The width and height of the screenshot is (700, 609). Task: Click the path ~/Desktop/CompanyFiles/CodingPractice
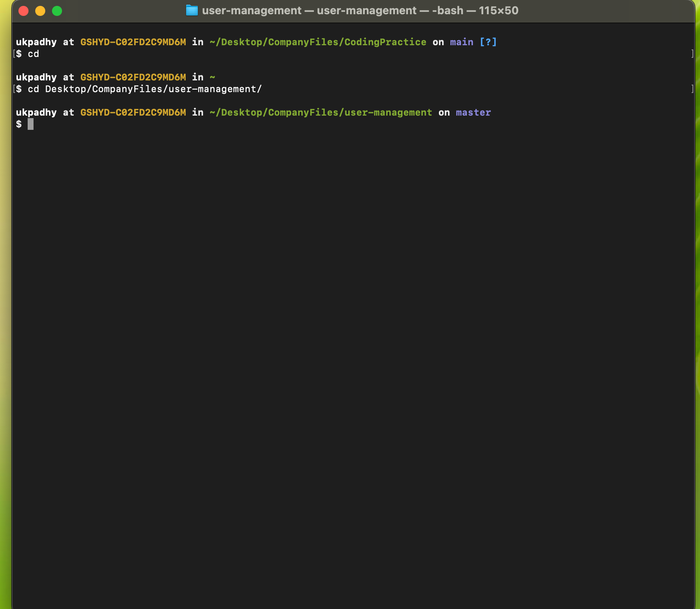click(x=318, y=42)
